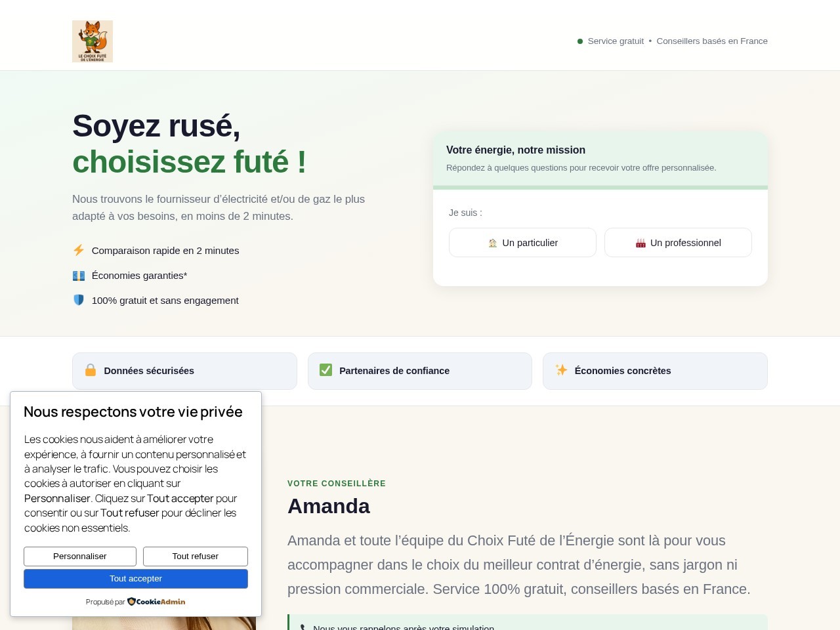840x630 pixels.
Task: Click the shield icon beside 100% gratuit
Action: 79,300
